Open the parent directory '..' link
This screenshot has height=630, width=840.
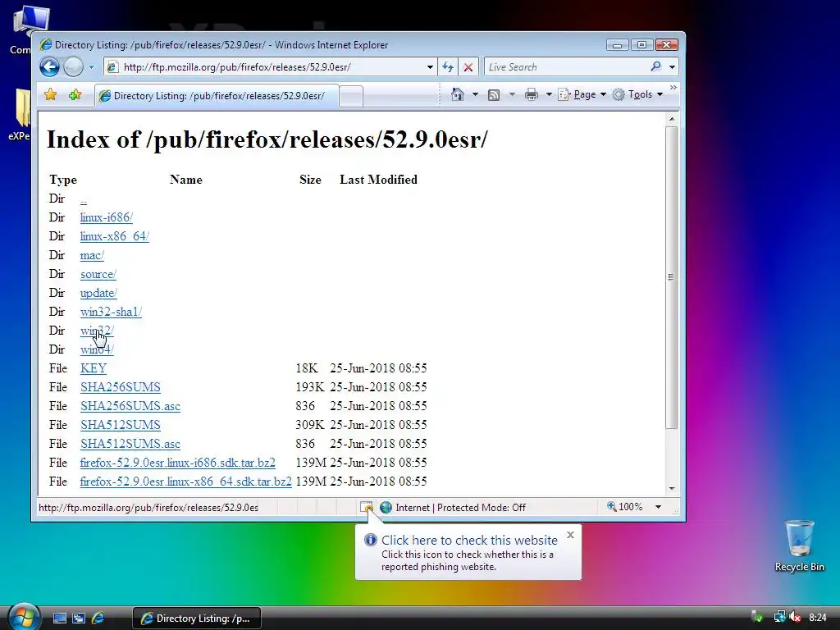(84, 199)
